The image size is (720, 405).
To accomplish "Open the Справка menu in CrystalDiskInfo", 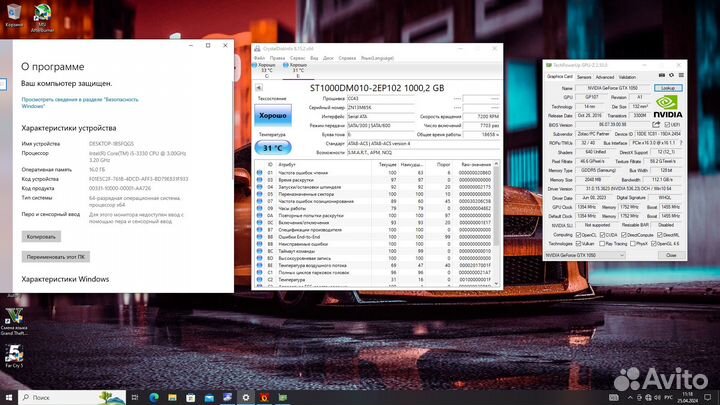I will 347,58.
